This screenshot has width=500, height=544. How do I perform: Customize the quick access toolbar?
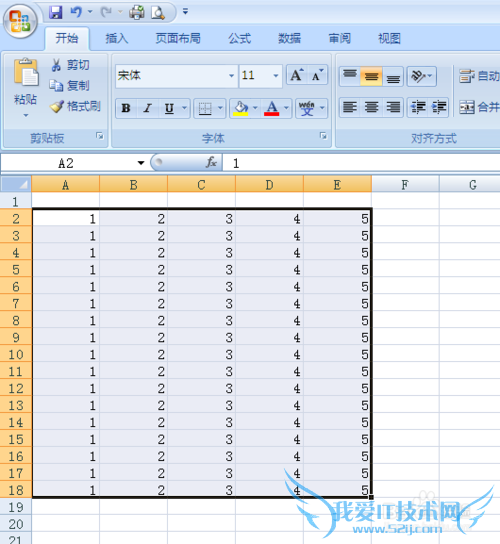point(185,12)
